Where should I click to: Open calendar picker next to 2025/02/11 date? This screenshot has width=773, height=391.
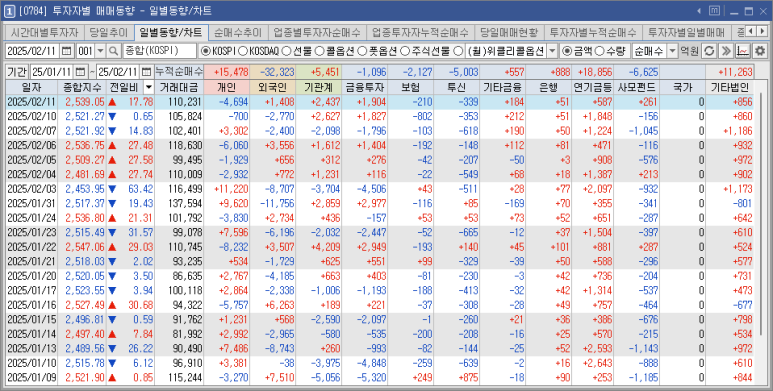68,50
